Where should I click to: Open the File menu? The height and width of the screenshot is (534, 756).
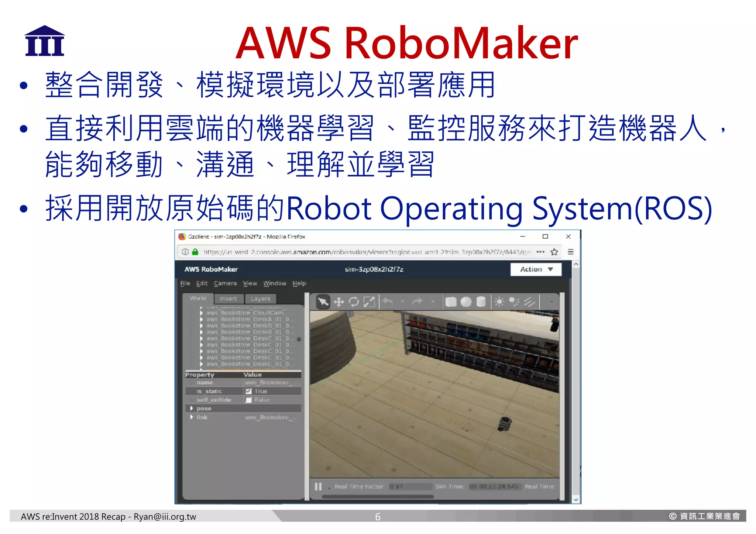pos(185,283)
